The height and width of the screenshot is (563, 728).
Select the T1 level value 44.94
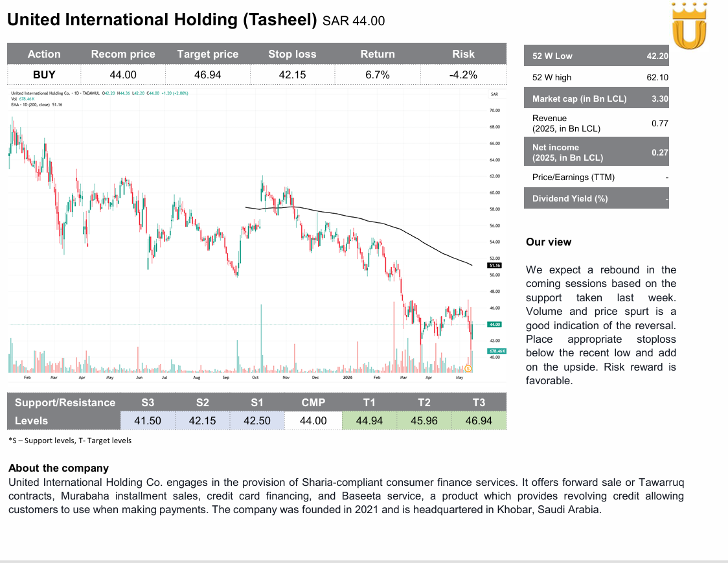pyautogui.click(x=369, y=421)
